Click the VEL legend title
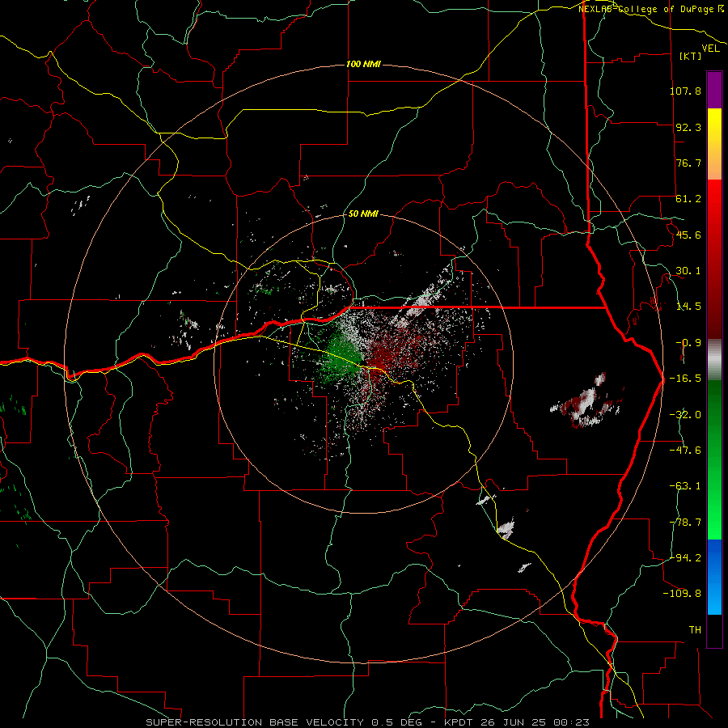 point(710,49)
